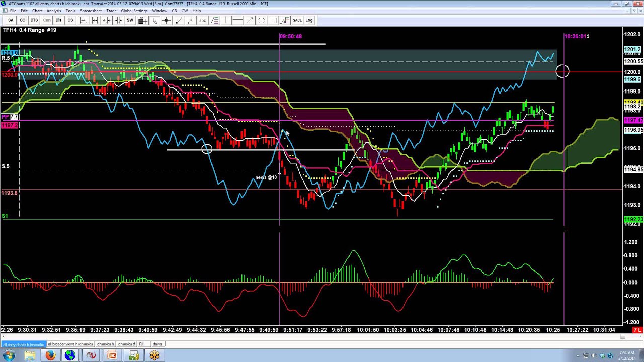Select the Fibonacci retracement tool
Image resolution: width=644 pixels, height=362 pixels.
pyautogui.click(x=215, y=20)
